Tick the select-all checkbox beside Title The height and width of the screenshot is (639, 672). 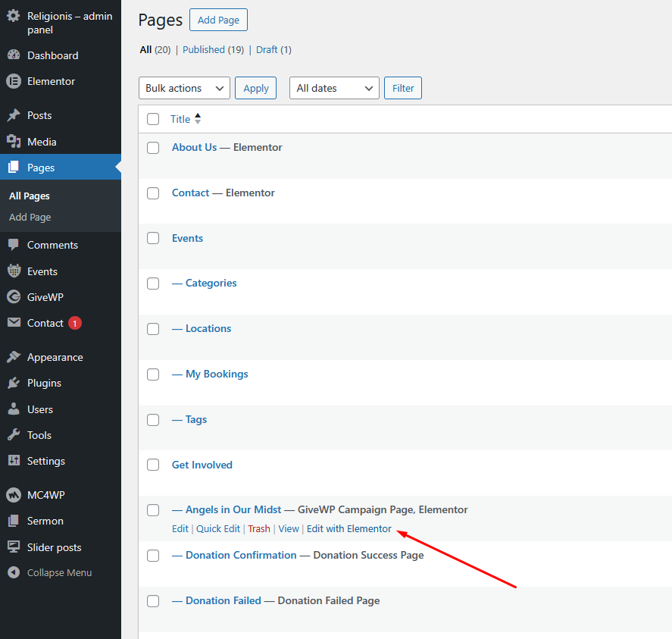click(x=153, y=119)
